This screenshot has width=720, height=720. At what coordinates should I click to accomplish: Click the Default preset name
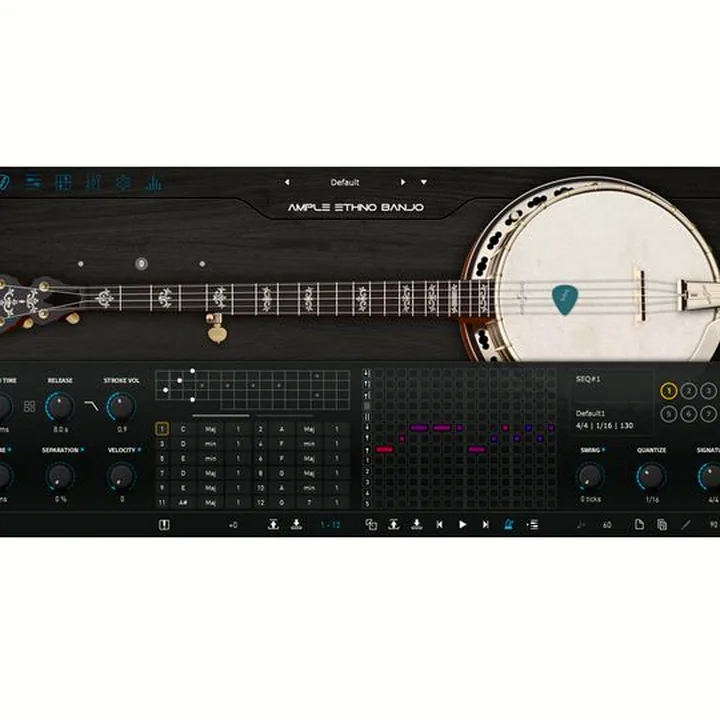344,182
